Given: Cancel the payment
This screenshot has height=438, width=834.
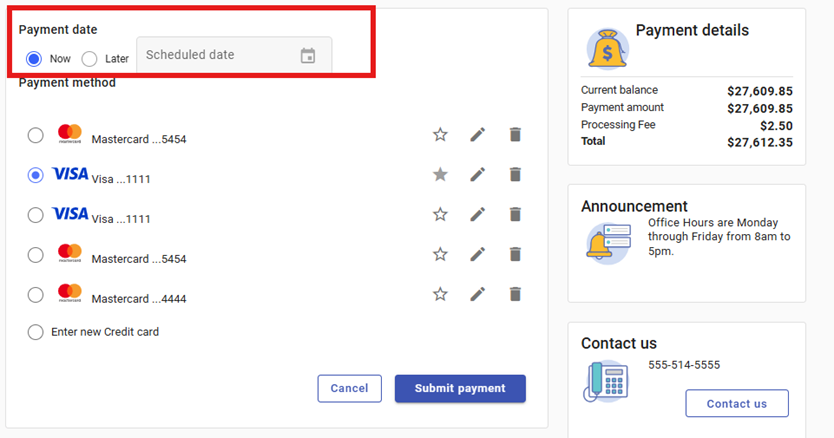Looking at the screenshot, I should tap(349, 388).
